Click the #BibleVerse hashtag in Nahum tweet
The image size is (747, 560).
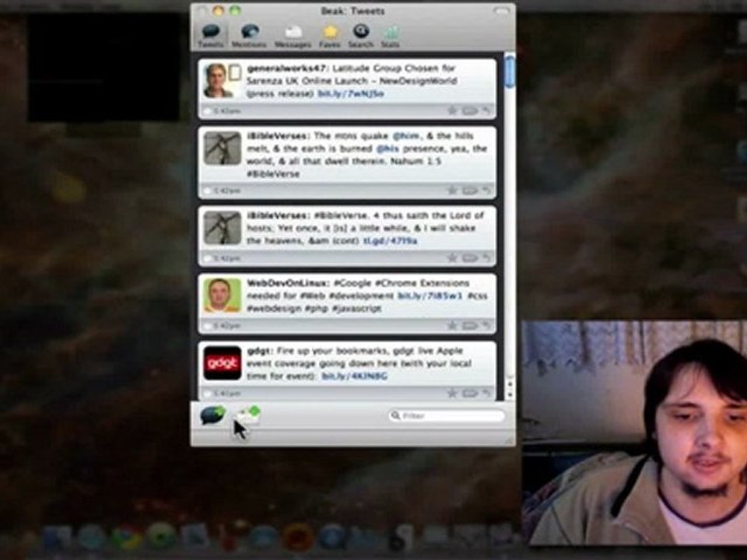point(273,173)
